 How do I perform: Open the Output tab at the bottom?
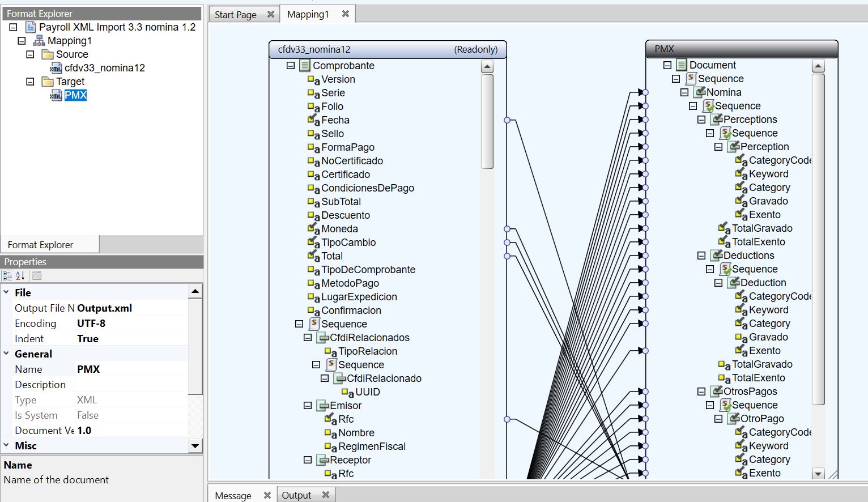point(296,495)
